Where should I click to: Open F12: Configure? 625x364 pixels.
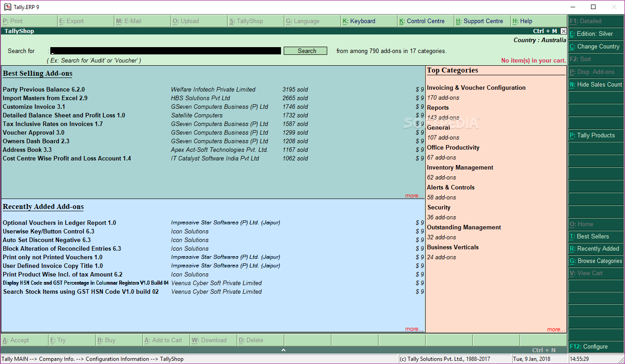[x=596, y=346]
